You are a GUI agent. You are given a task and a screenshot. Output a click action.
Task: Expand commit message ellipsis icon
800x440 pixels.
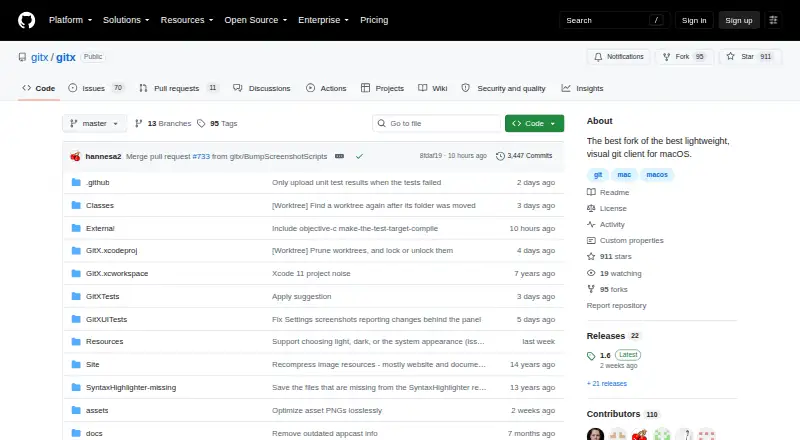tap(339, 156)
